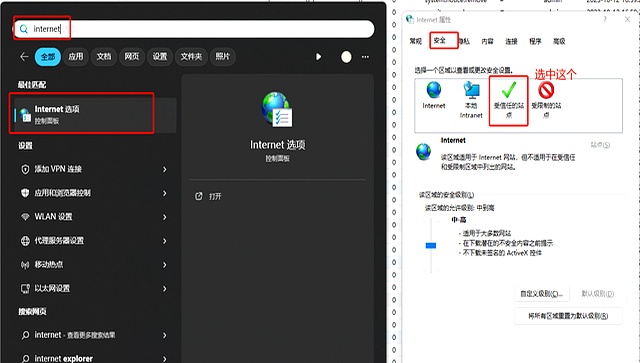
Task: Close the Internet 属性 dialog
Action: tap(627, 19)
